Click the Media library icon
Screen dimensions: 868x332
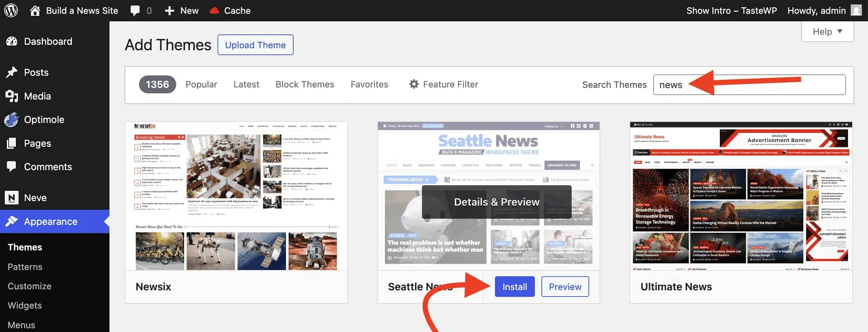[12, 96]
